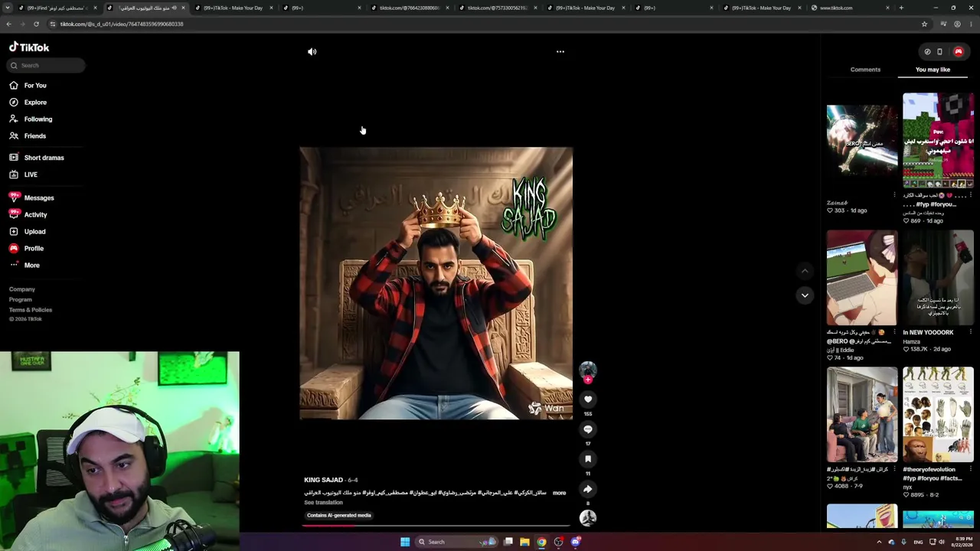Open the sound disc at bottom of actions
980x551 pixels.
(x=588, y=518)
